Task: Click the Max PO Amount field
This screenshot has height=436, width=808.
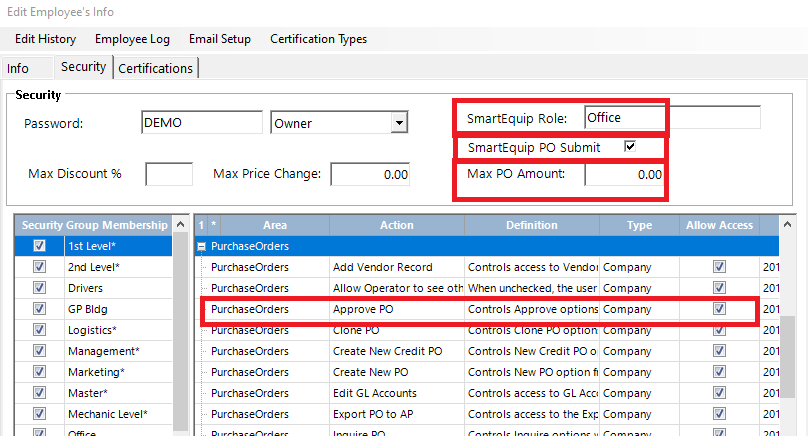Action: (x=623, y=174)
